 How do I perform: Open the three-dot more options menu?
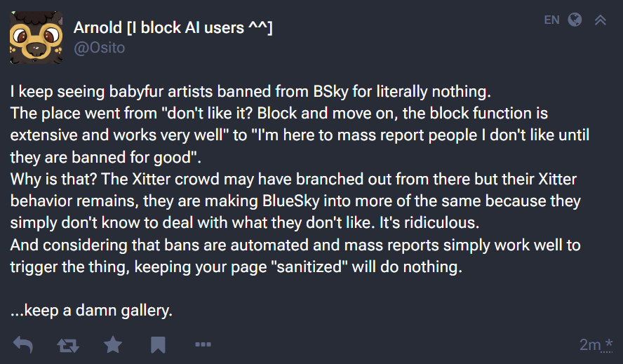(203, 345)
